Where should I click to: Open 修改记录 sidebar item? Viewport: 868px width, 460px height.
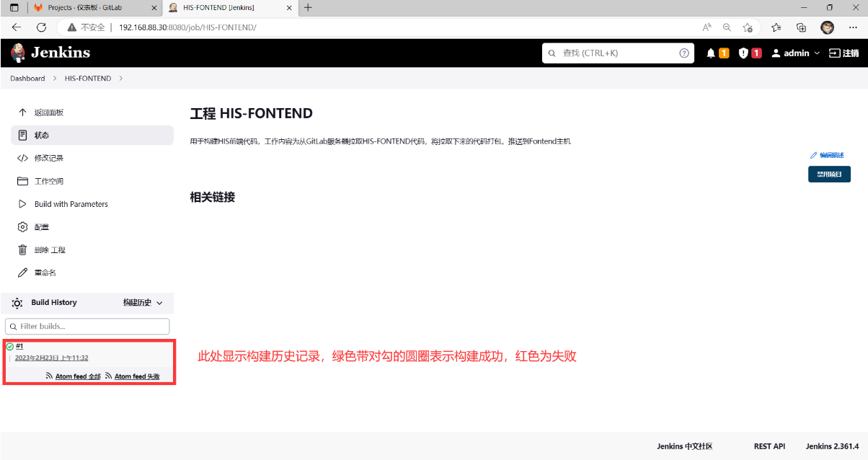(92, 158)
